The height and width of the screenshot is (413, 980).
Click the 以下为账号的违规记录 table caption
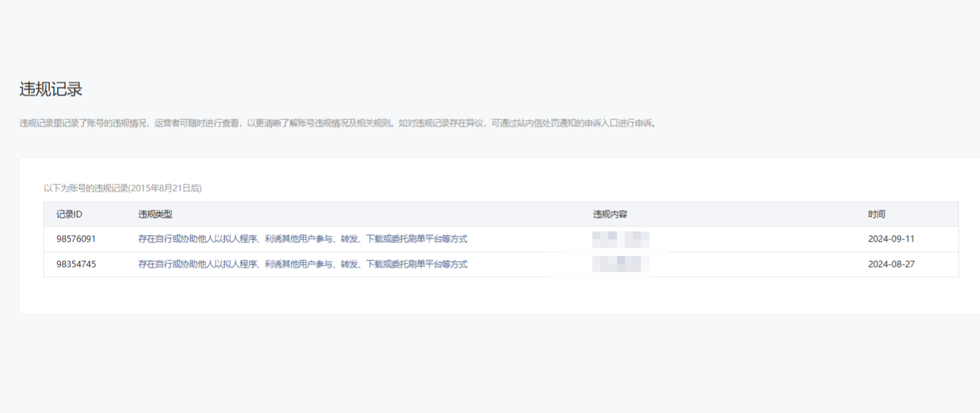(x=85, y=188)
